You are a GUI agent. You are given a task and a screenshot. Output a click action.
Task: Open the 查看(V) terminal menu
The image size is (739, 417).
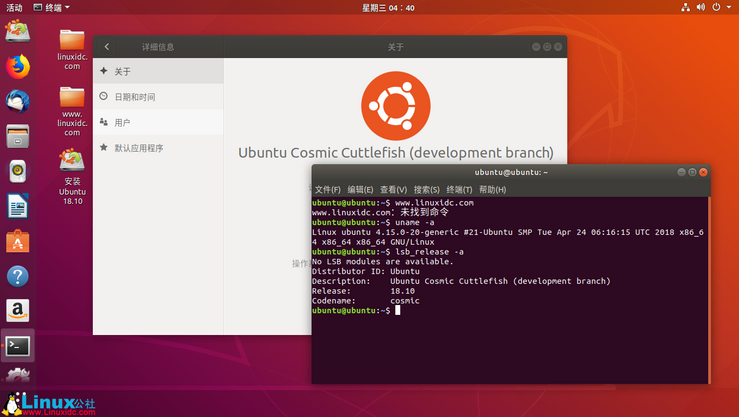pos(394,189)
